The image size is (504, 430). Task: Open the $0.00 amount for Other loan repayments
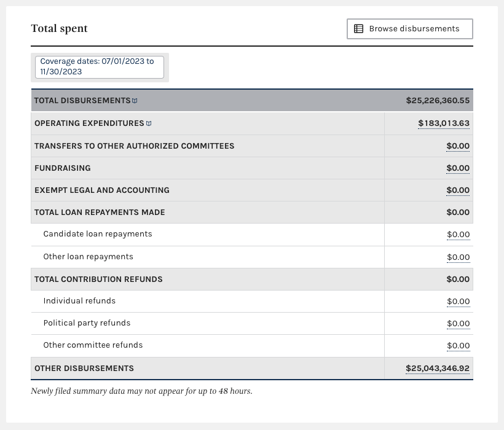point(459,257)
